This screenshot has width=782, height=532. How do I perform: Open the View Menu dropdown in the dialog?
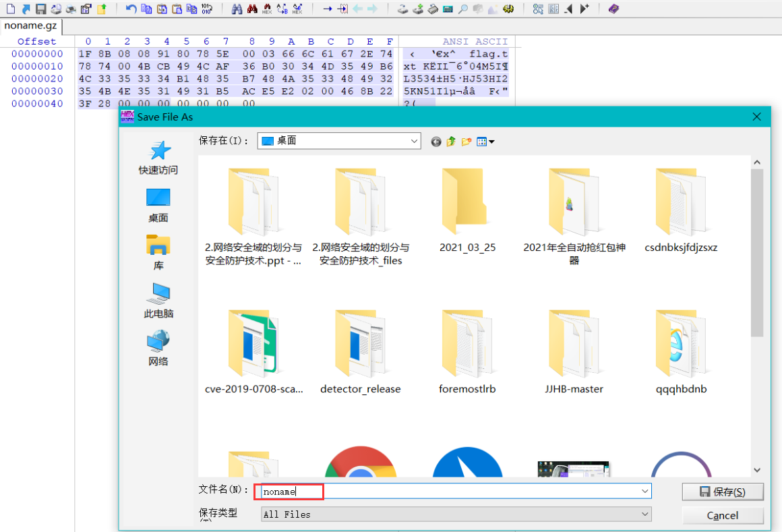[x=483, y=142]
